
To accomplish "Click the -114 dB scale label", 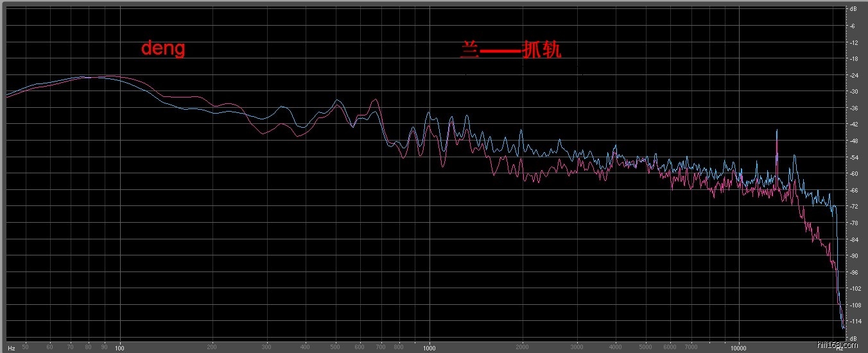I will click(x=853, y=322).
